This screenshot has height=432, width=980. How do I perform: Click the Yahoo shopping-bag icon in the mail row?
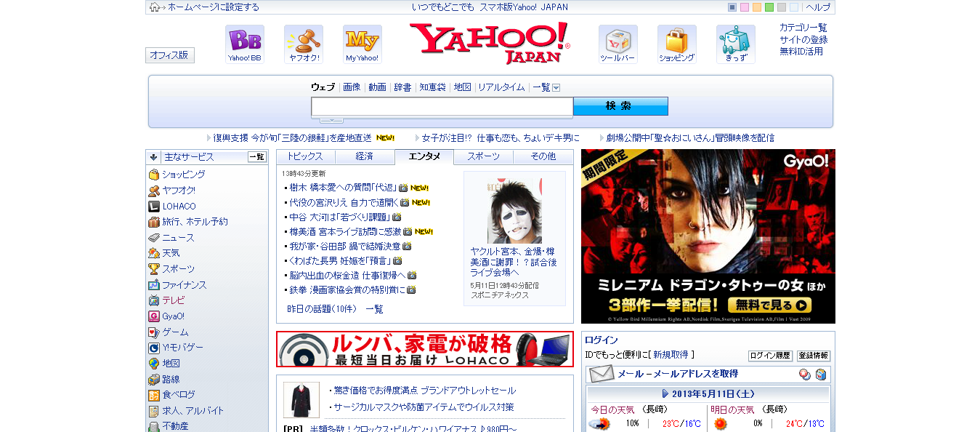[821, 375]
